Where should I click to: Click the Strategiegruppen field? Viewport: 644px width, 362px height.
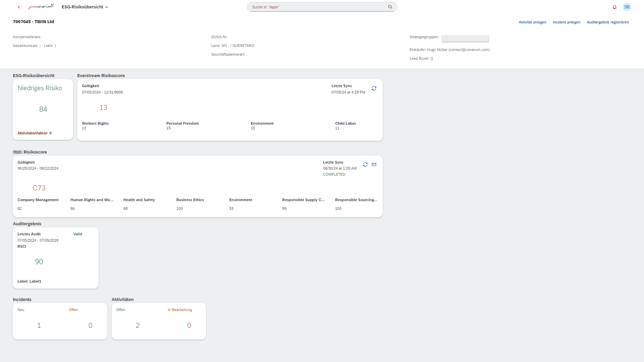pos(465,39)
